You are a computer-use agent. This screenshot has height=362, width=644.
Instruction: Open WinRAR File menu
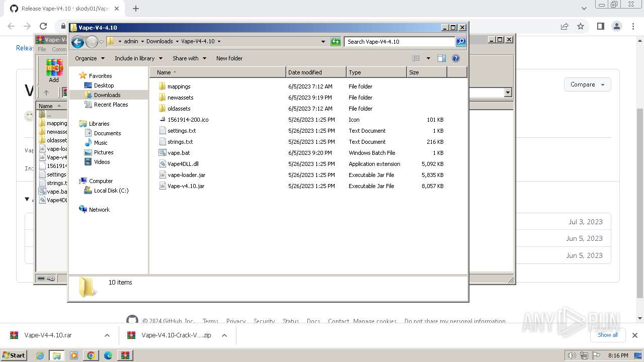click(x=42, y=49)
